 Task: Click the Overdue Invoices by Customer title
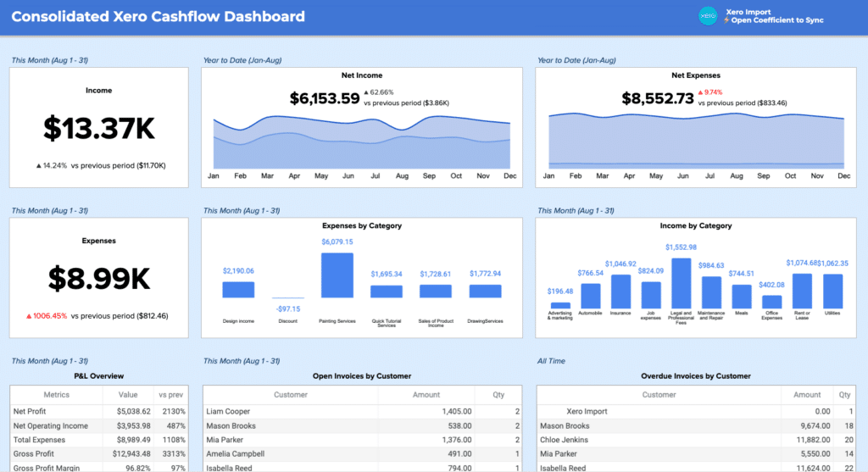(x=696, y=376)
